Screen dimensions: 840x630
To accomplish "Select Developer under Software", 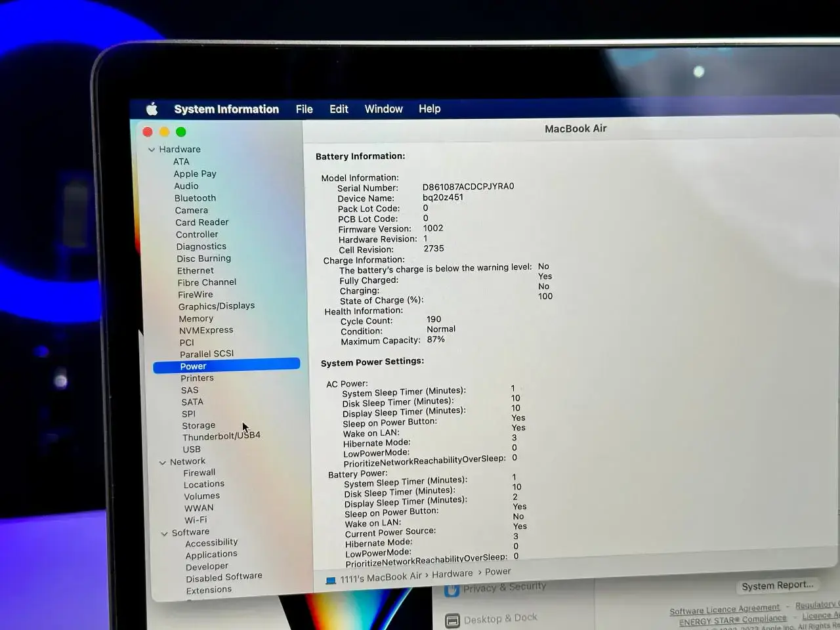I will click(207, 566).
